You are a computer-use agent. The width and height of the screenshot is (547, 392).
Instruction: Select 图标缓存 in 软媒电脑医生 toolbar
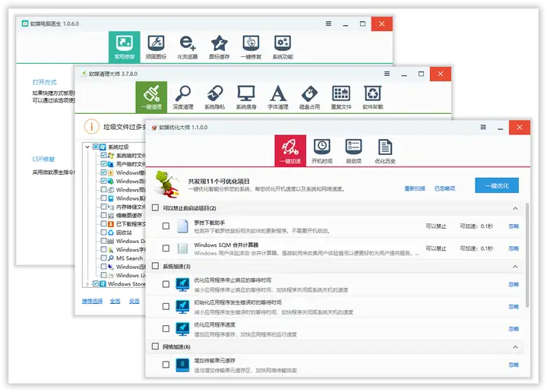219,47
